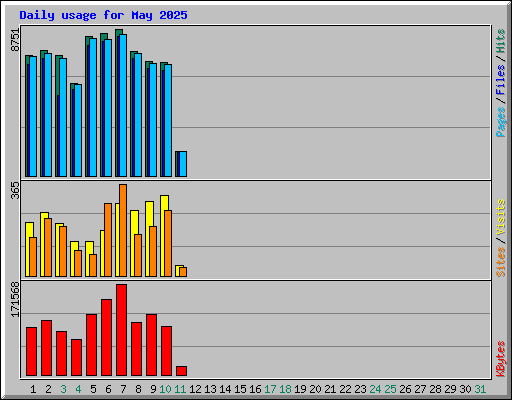The image size is (512, 400).
Task: Click the tallest orange sites bar for day 7
Action: click(123, 230)
